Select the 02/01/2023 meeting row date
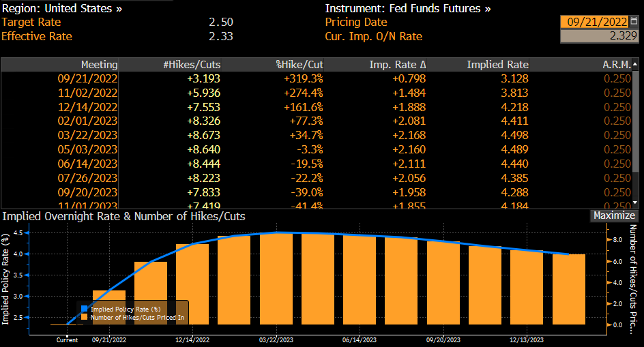 pos(87,121)
